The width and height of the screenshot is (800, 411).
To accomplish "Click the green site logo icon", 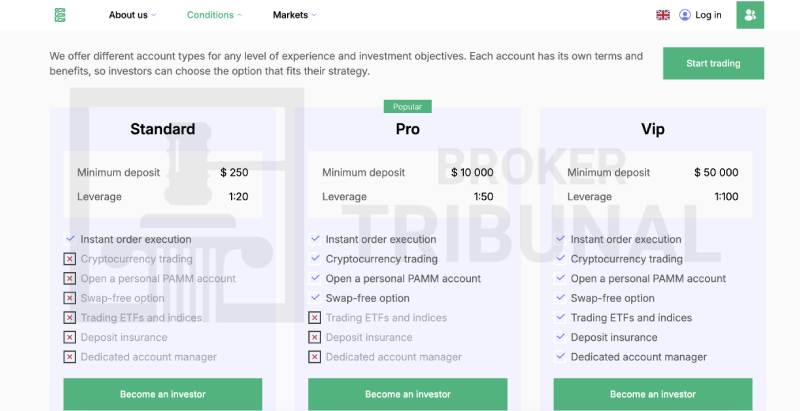I will tap(59, 15).
